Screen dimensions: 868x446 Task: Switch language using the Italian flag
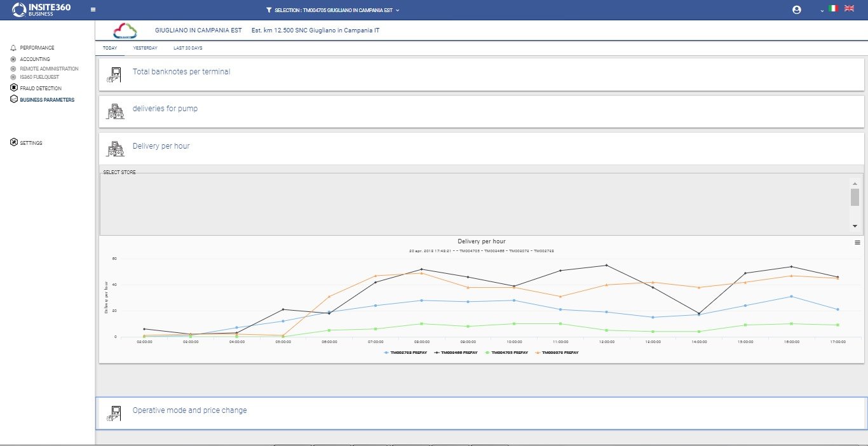(x=834, y=9)
